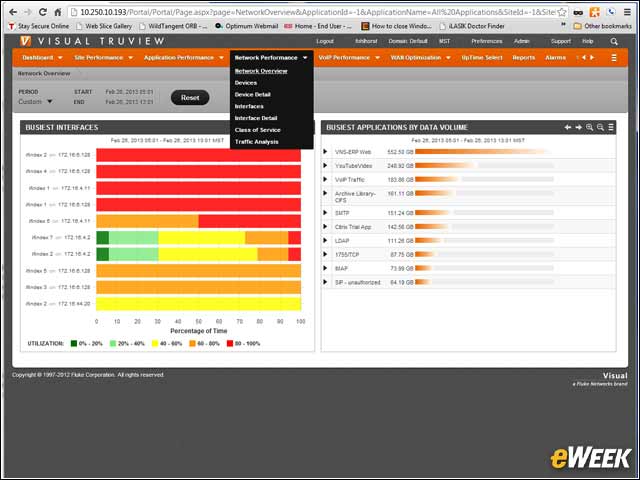The image size is (640, 480).
Task: Click the zoom out icon on Busiest Applications panel
Action: pyautogui.click(x=600, y=127)
